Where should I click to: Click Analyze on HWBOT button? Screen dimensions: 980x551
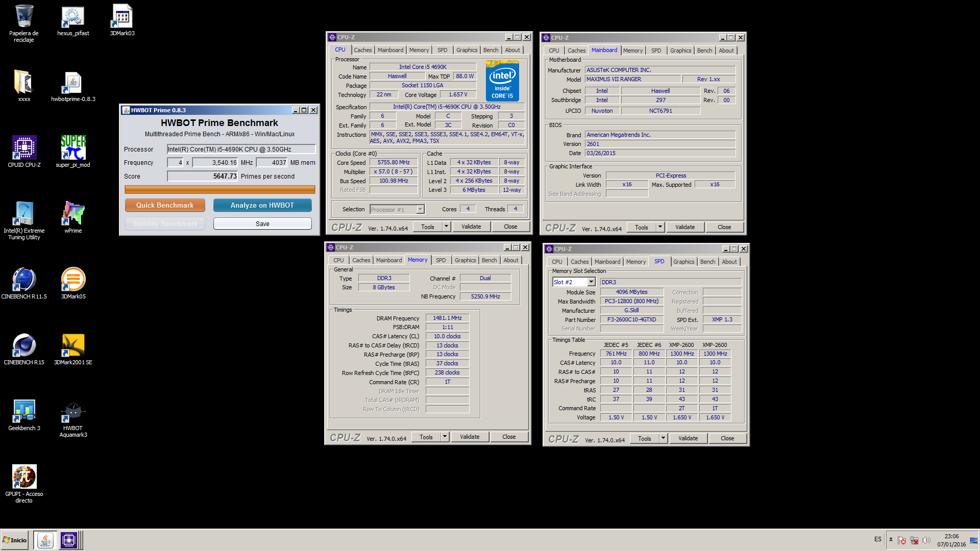click(x=262, y=205)
